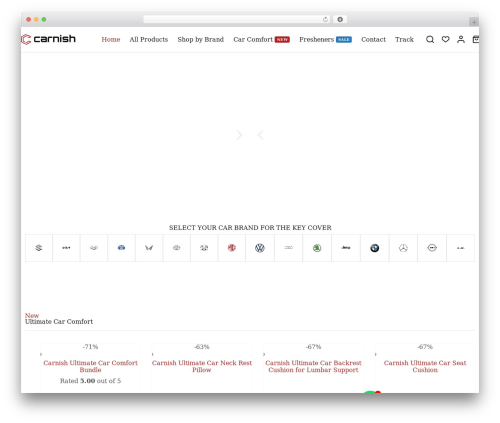Image resolution: width=500 pixels, height=423 pixels.
Task: Open the shopping cart icon
Action: 476,39
